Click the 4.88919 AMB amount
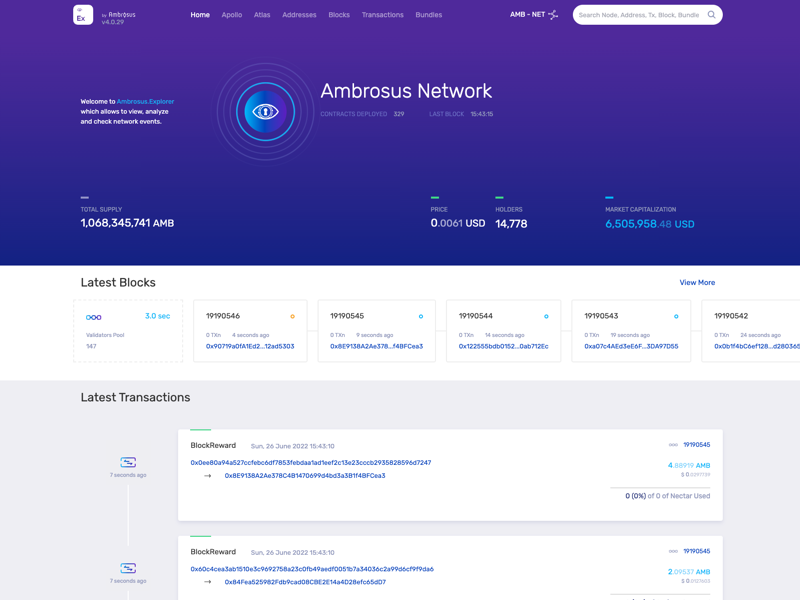800x600 pixels. coord(689,465)
